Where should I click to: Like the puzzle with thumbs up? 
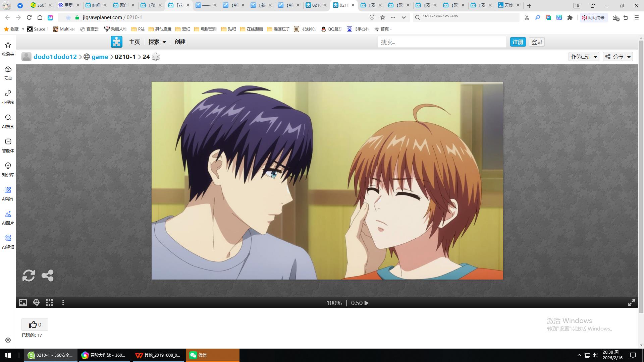(x=35, y=324)
